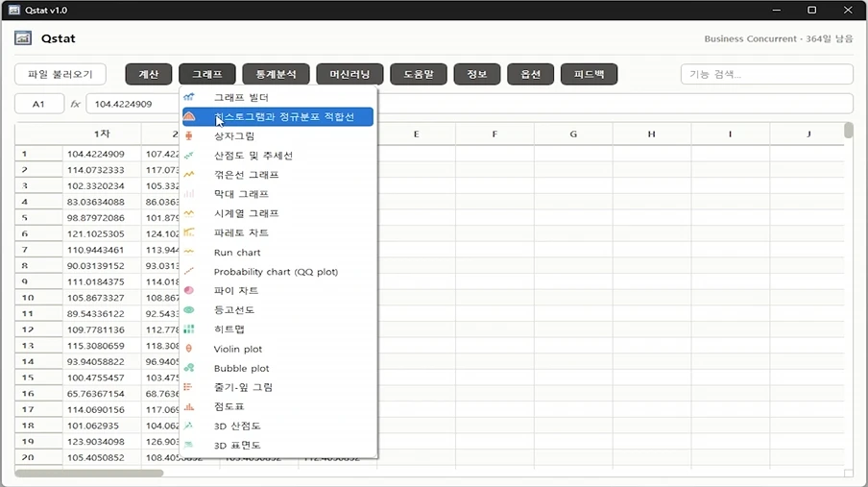
Task: Open the 정보 dropdown
Action: click(477, 74)
